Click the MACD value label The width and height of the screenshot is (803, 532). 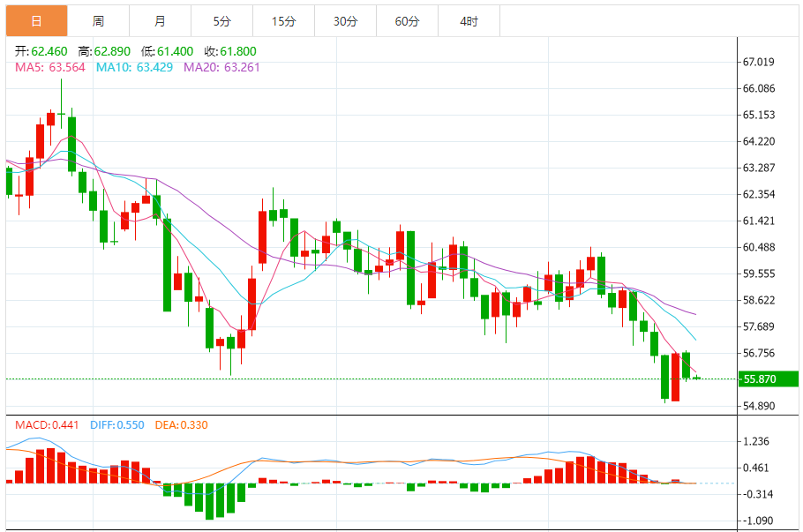click(47, 424)
